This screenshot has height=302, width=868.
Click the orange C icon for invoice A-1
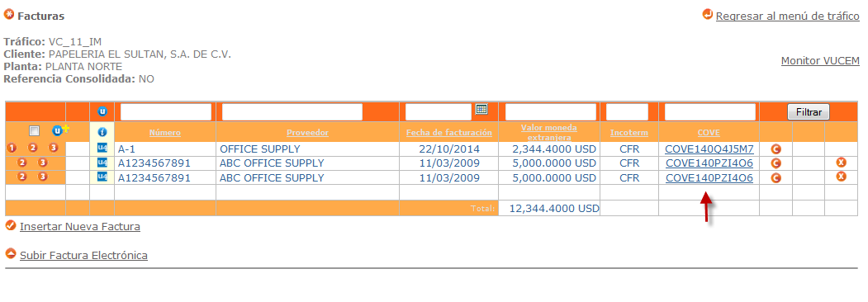coord(776,149)
